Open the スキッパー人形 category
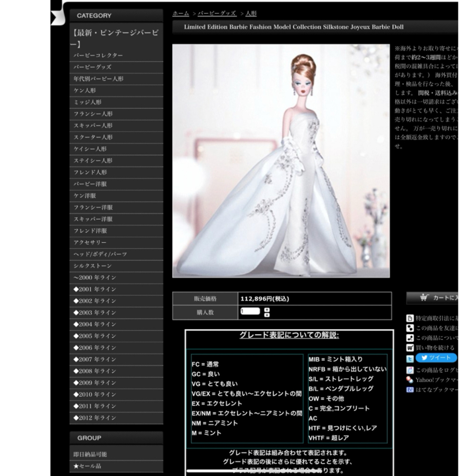Screen dimensions: 476x476 coord(116,125)
